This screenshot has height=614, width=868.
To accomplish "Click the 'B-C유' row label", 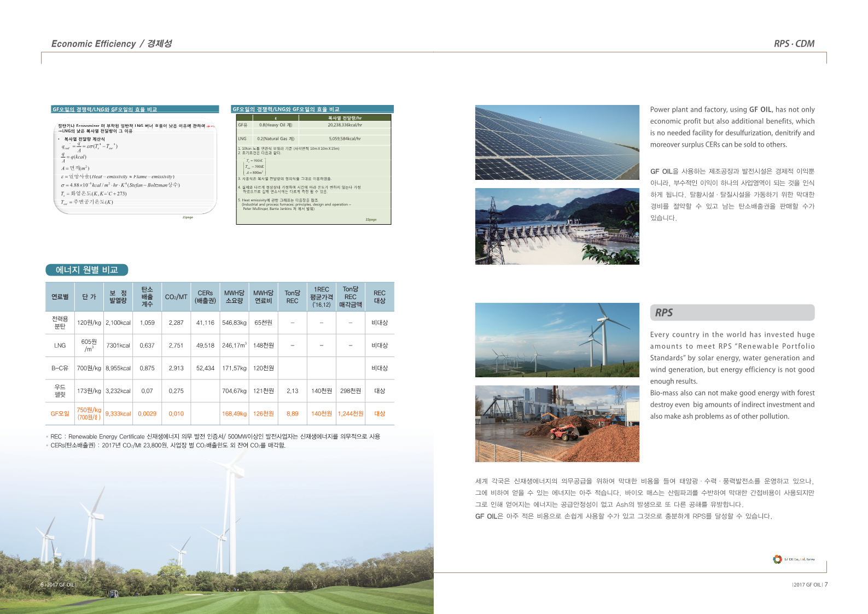I will (60, 369).
